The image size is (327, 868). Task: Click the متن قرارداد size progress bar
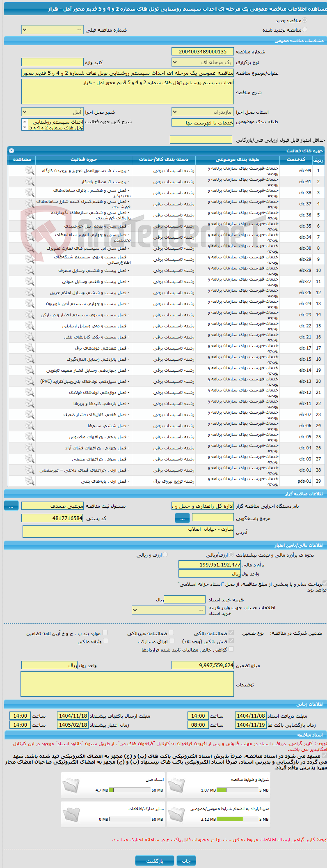pyautogui.click(x=237, y=819)
